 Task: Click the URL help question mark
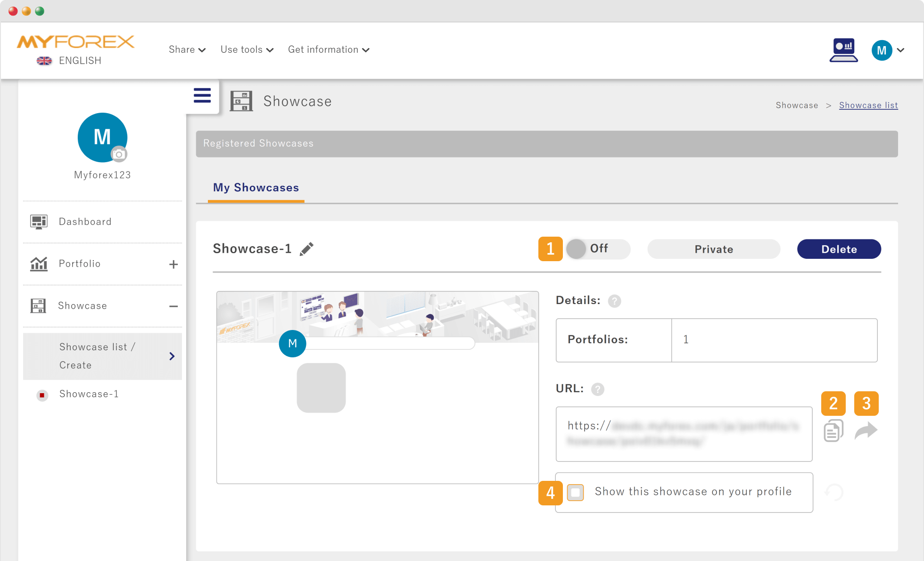(x=597, y=389)
